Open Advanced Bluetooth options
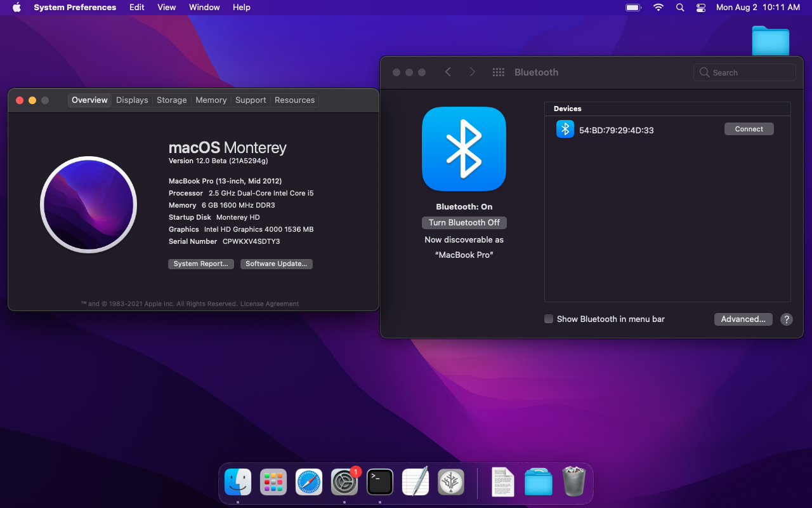The width and height of the screenshot is (812, 508). 743,319
